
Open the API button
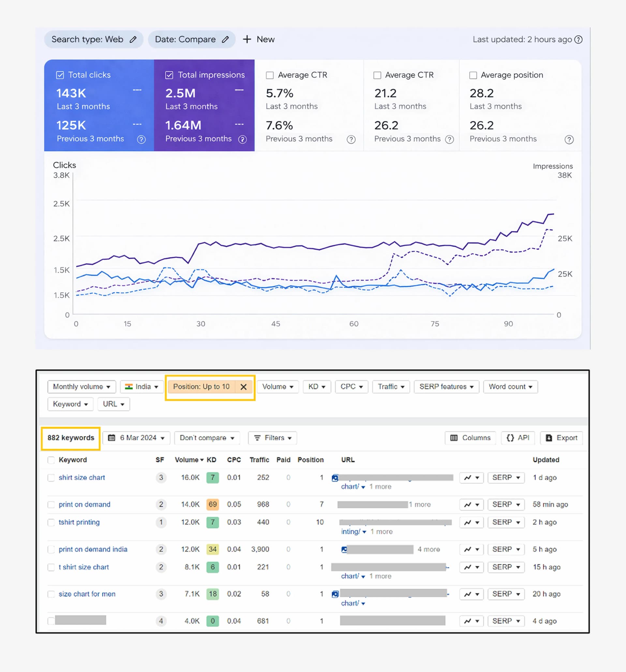click(x=518, y=438)
